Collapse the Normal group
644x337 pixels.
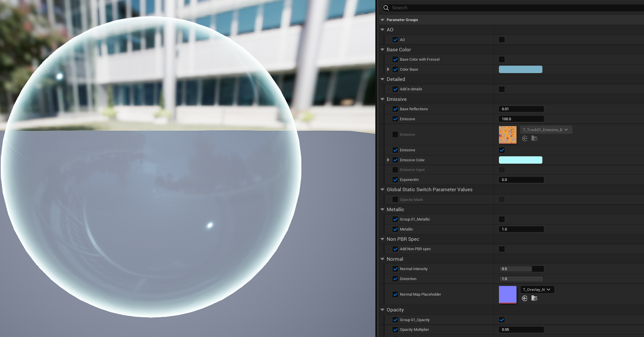coord(382,259)
